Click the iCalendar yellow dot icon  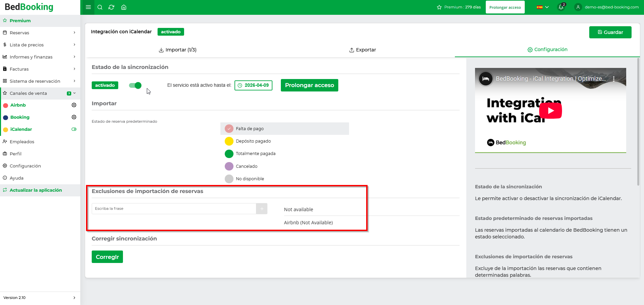pos(5,130)
